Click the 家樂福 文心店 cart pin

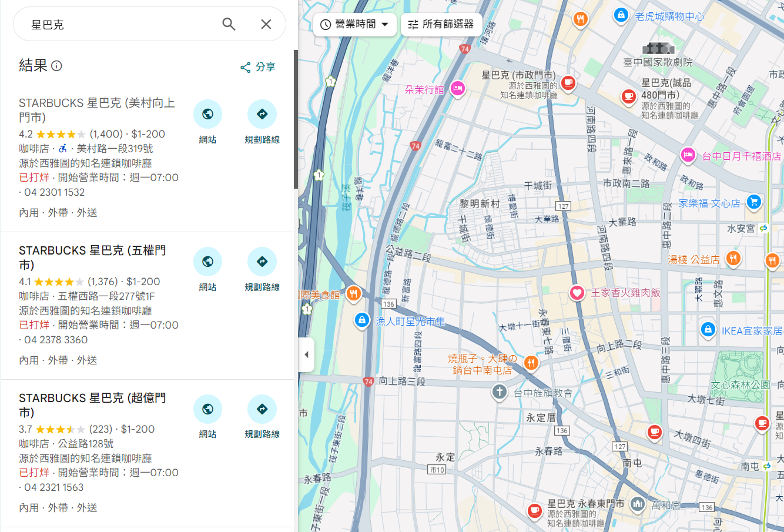coord(754,202)
